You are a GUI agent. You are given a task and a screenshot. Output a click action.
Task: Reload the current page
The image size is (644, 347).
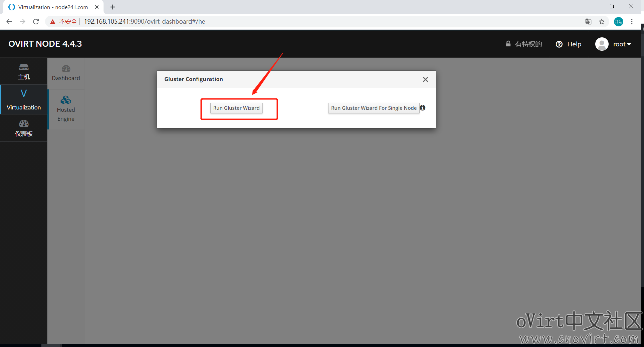(36, 22)
